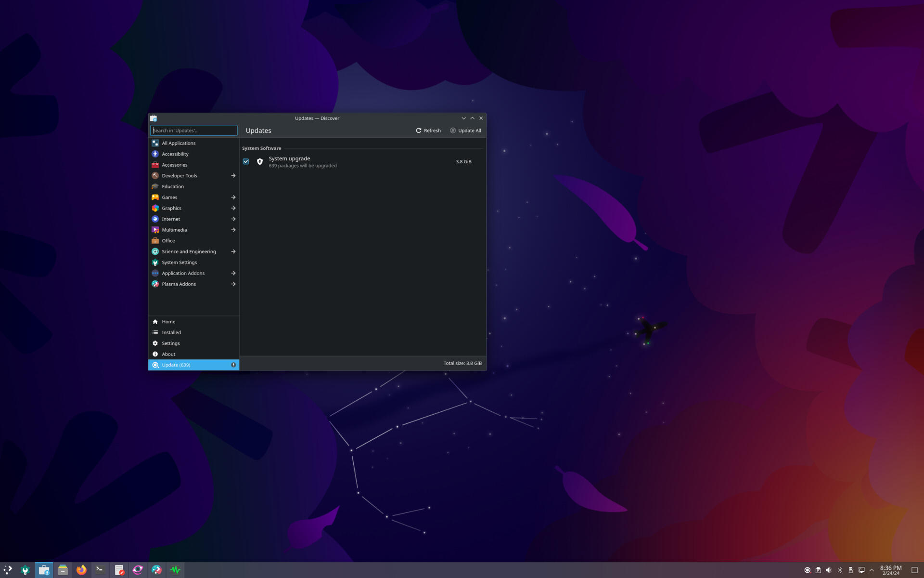
Task: Click the Bluetooth tray icon
Action: click(840, 570)
